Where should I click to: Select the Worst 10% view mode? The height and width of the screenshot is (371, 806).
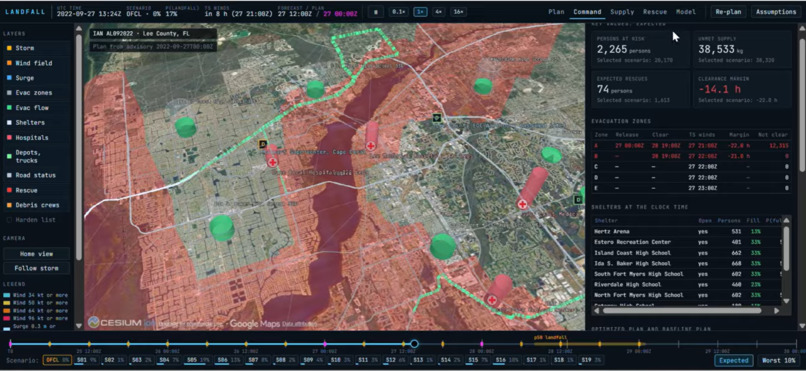(779, 361)
